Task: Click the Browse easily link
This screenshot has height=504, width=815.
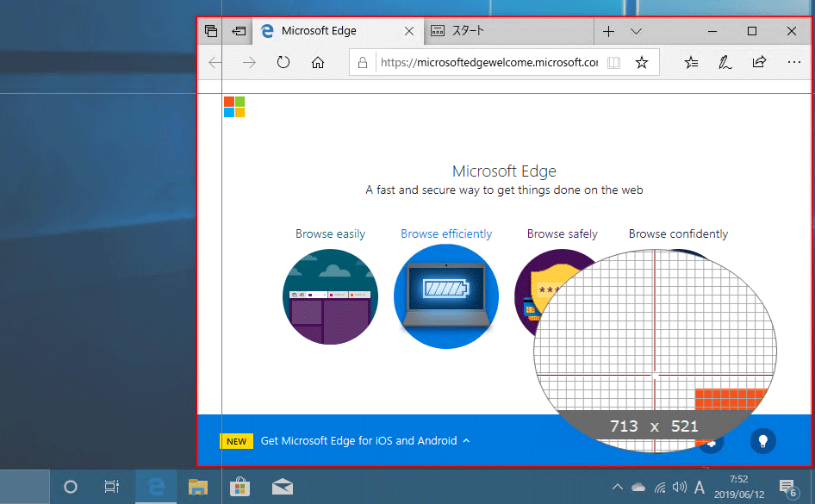Action: [330, 233]
